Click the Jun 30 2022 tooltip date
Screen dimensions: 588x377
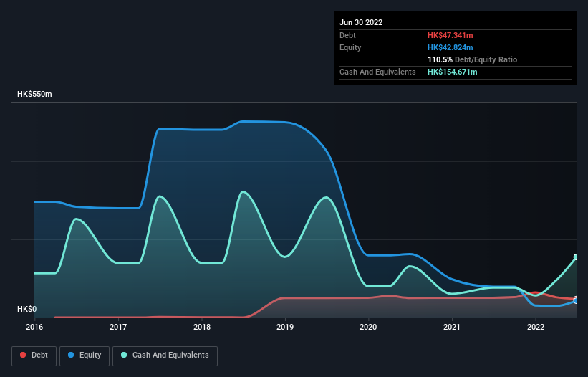(x=361, y=22)
